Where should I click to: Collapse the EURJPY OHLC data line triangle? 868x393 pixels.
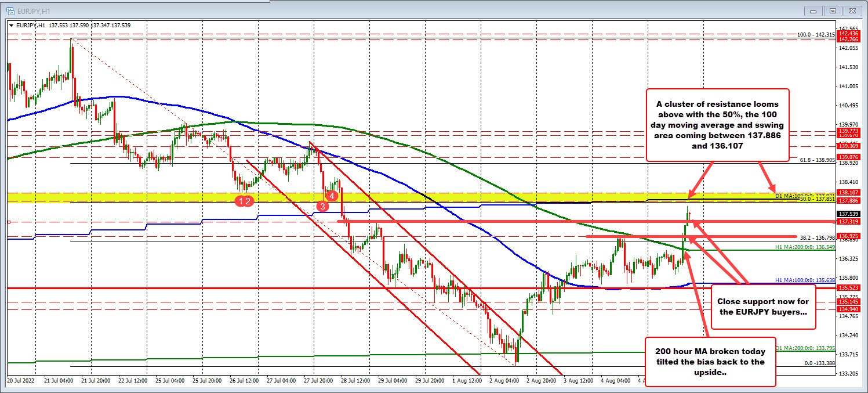10,25
